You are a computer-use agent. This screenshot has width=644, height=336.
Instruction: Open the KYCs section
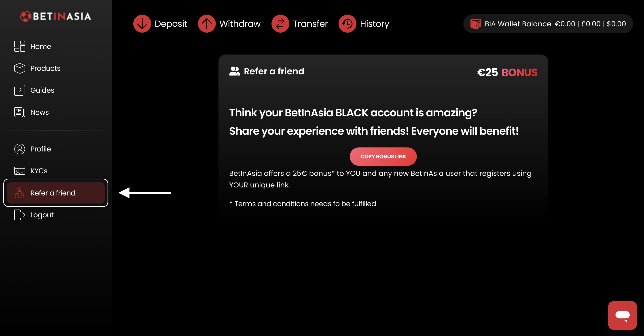tap(38, 171)
